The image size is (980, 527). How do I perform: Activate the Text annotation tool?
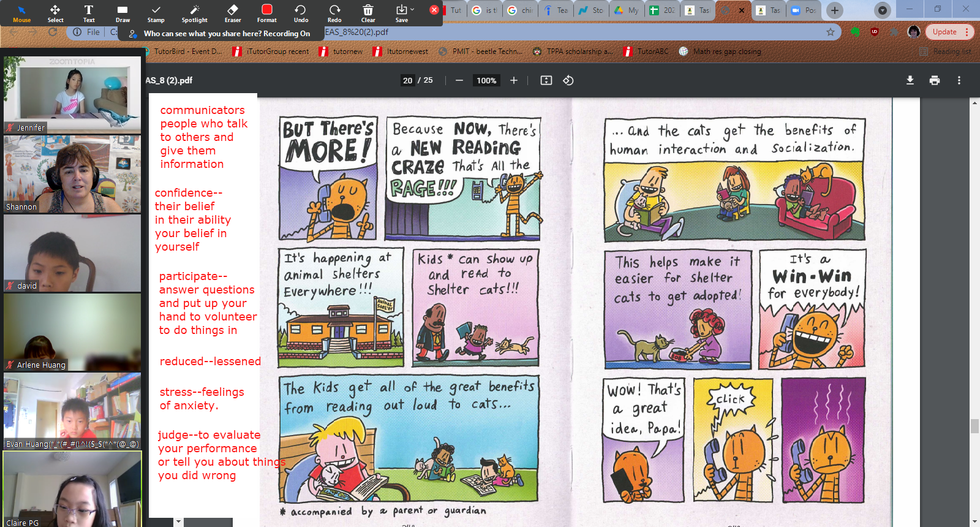pos(89,13)
